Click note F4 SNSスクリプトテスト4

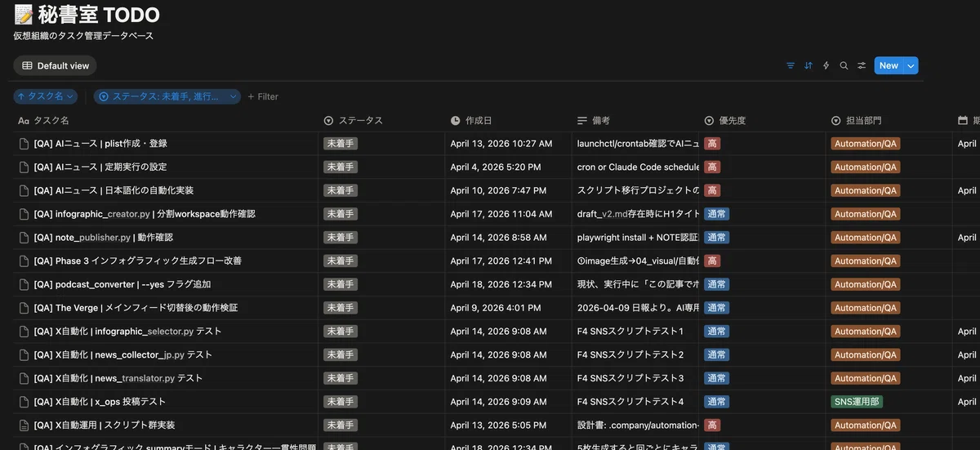pos(630,402)
